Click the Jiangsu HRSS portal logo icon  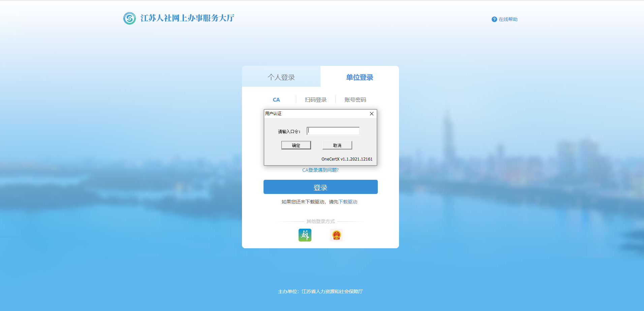click(x=129, y=18)
